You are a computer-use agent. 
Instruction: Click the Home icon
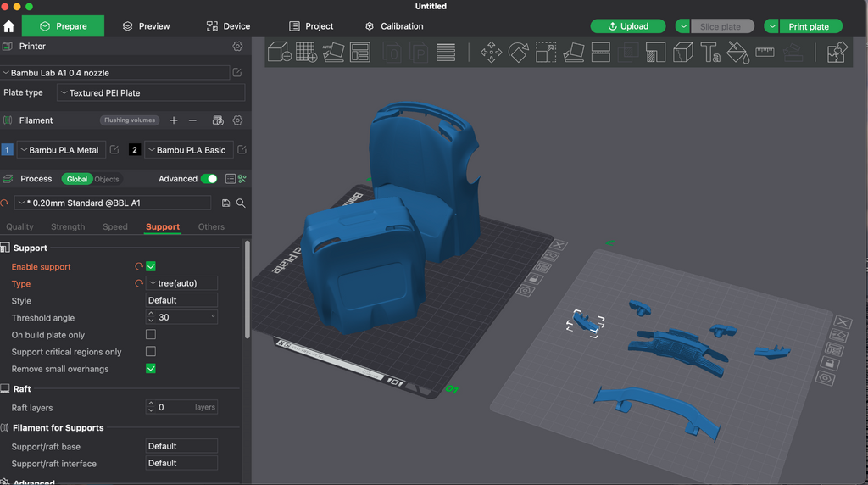click(8, 26)
